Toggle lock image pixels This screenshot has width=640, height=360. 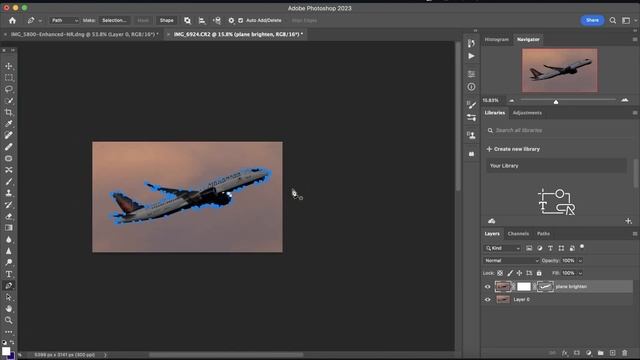(510, 273)
